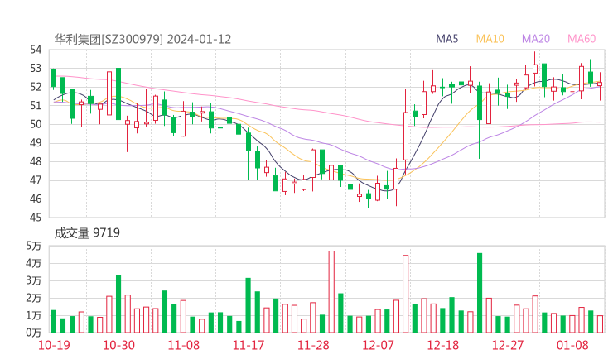
Task: Click the 54 price axis label
Action: click(36, 50)
